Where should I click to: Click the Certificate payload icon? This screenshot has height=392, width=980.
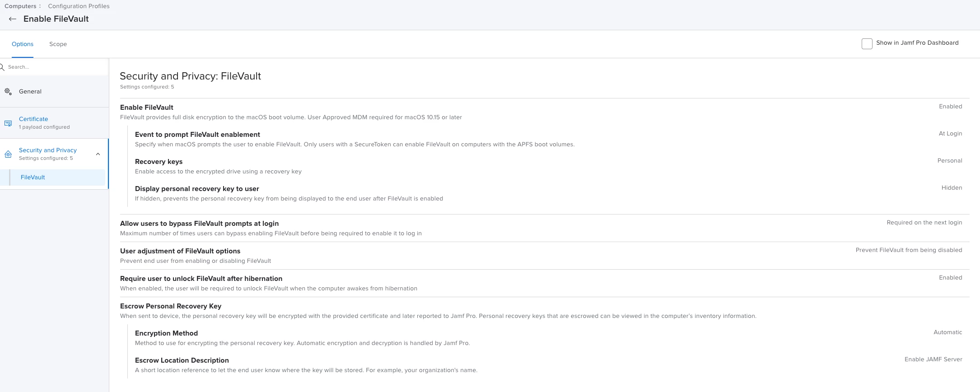(x=8, y=123)
